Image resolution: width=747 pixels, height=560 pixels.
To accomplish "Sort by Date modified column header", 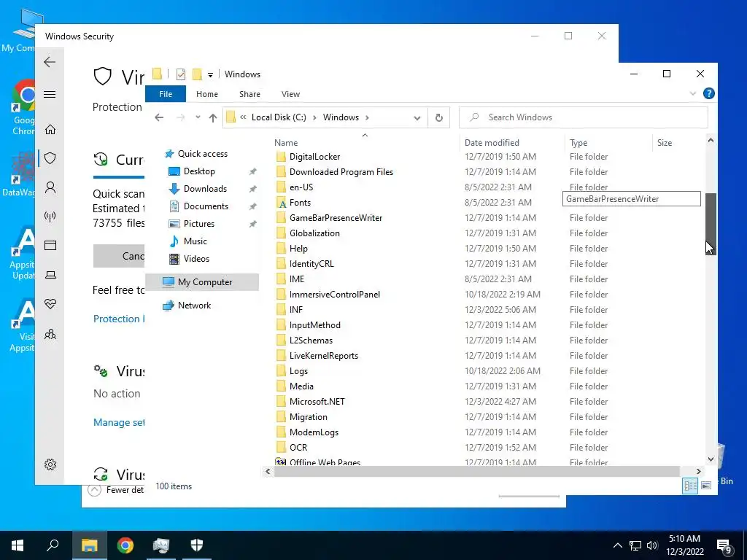I will (x=492, y=142).
